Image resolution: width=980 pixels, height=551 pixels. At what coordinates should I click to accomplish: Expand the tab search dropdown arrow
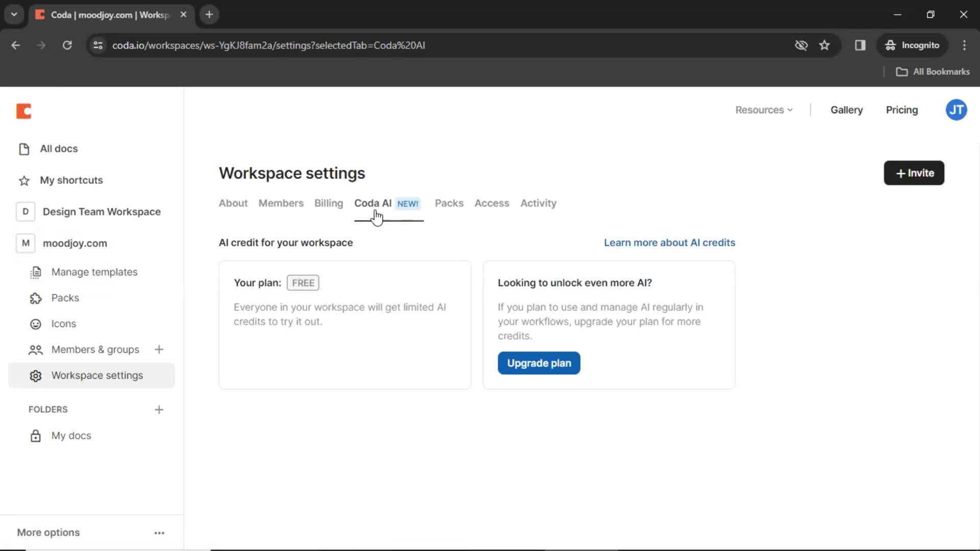(14, 14)
